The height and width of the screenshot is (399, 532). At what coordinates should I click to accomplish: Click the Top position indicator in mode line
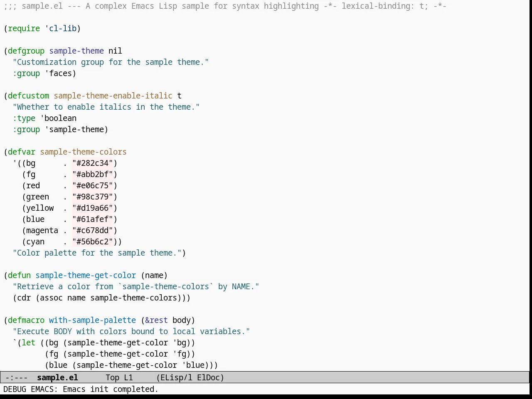[x=112, y=377]
